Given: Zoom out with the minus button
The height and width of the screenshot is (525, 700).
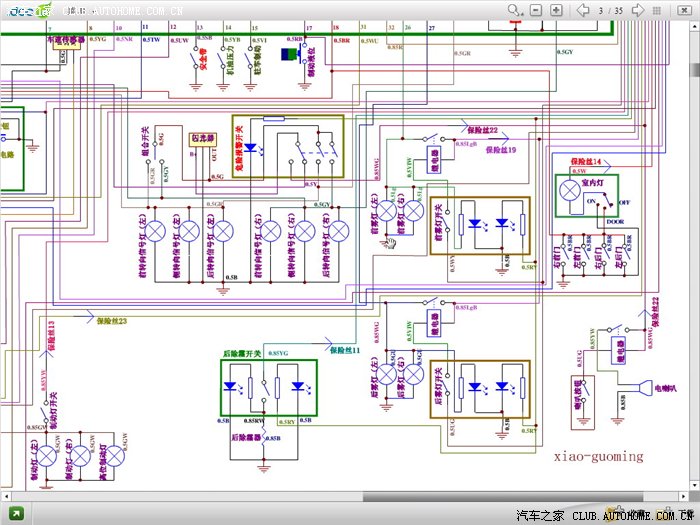Looking at the screenshot, I should coord(537,10).
